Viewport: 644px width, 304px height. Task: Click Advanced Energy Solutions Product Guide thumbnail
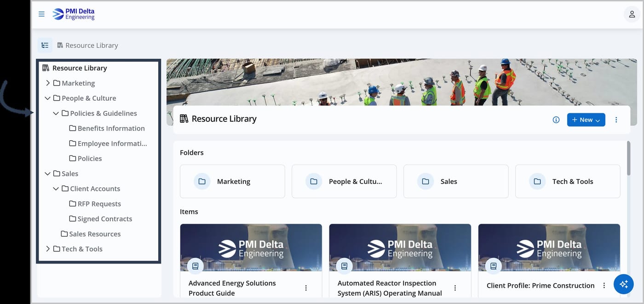pos(251,248)
